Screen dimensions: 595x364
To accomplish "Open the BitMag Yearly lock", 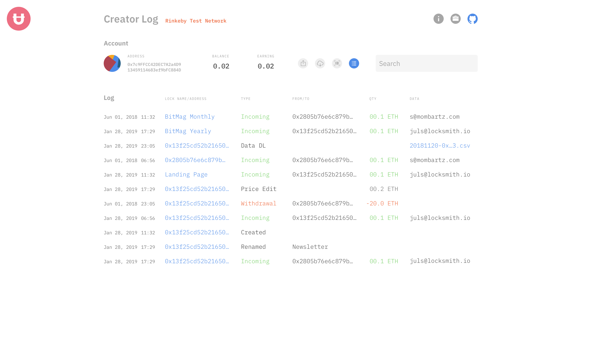I will coord(188,131).
